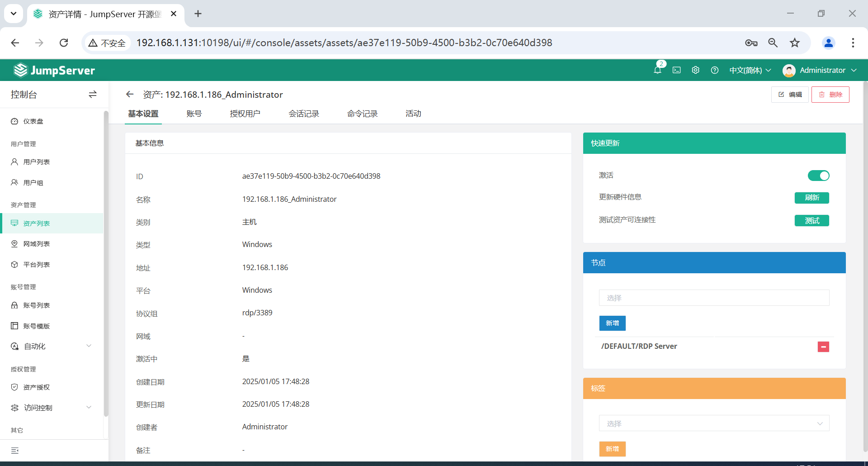Switch to the 活动 tab
Screen dimensions: 868x466
pos(413,114)
